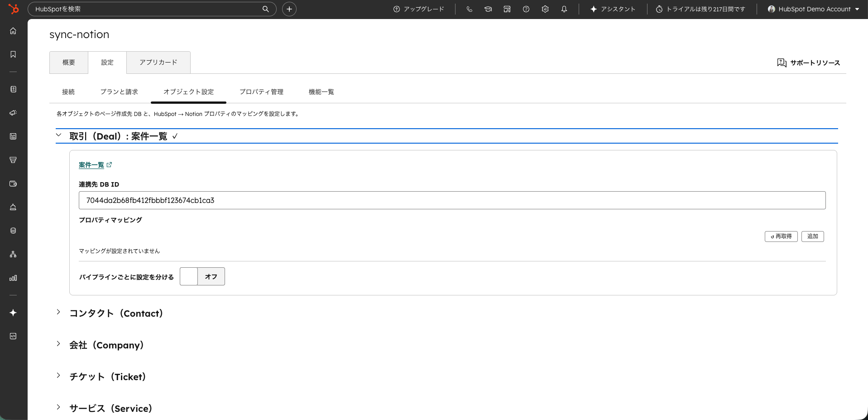
Task: Open the settings gear icon
Action: click(x=545, y=9)
